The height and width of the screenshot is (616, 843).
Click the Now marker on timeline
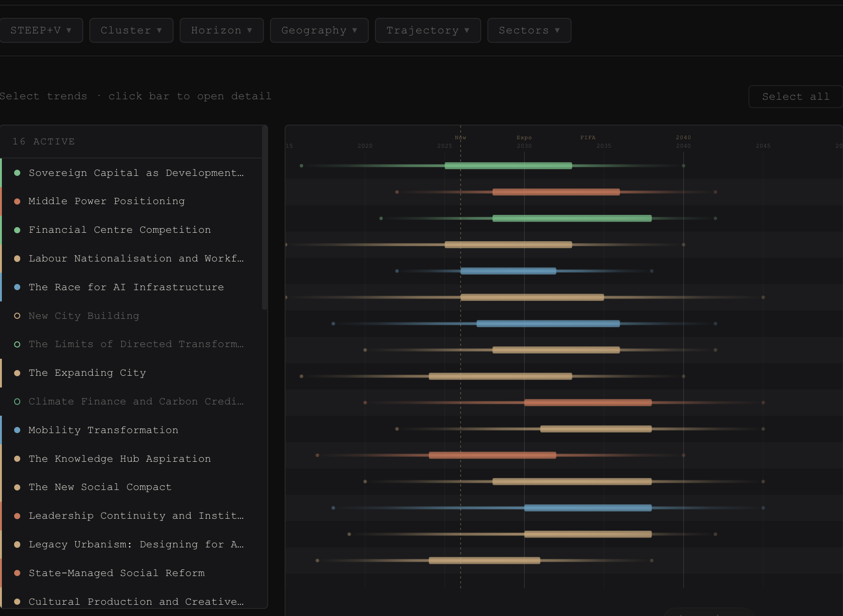tap(461, 138)
